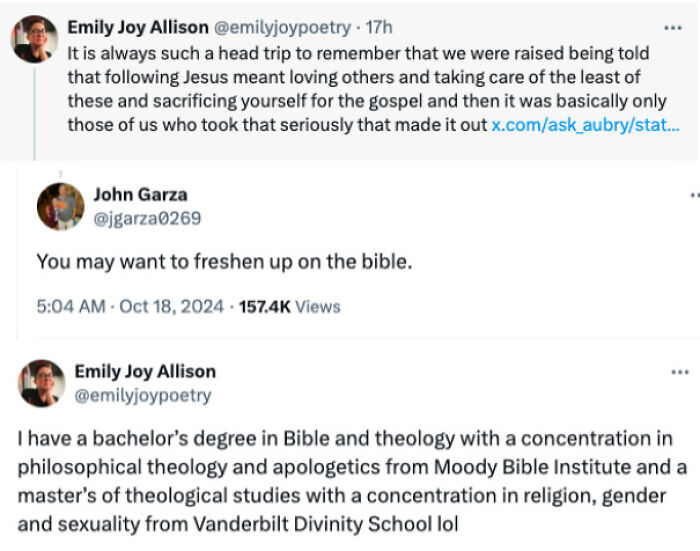Viewport: 700px width, 551px height.
Task: Click the 5:04 AM timestamp
Action: point(70,306)
